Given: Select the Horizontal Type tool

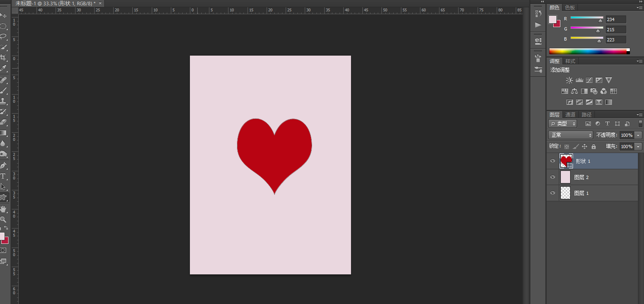Looking at the screenshot, I should [3, 176].
